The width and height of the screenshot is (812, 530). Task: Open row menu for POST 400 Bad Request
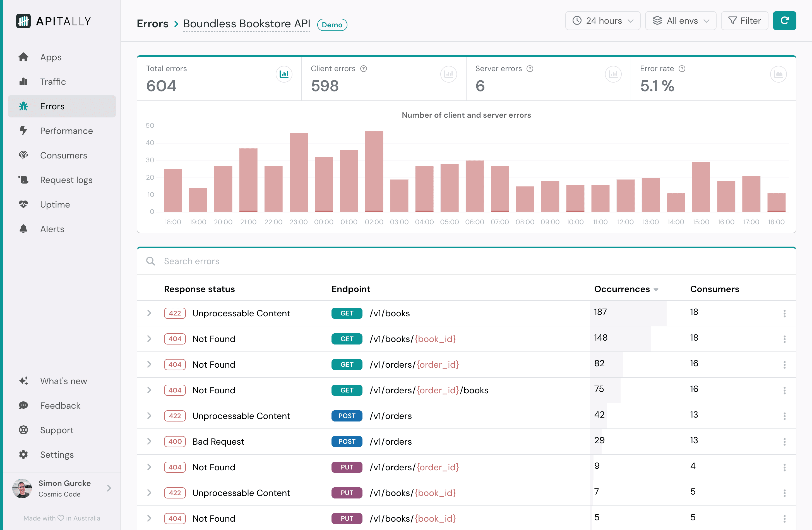(784, 442)
